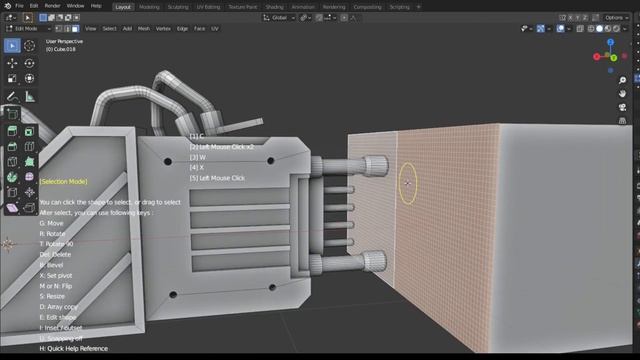Expand the overlays dropdown arrow

[569, 29]
